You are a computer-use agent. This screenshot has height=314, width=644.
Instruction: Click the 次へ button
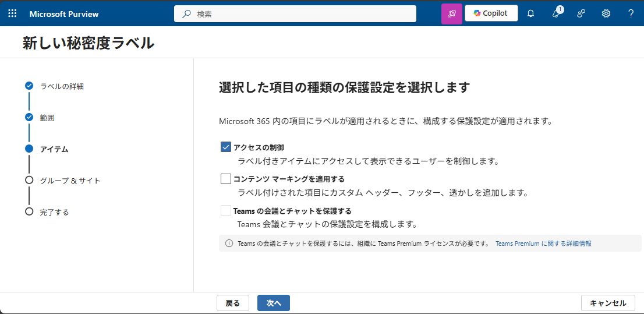(274, 304)
